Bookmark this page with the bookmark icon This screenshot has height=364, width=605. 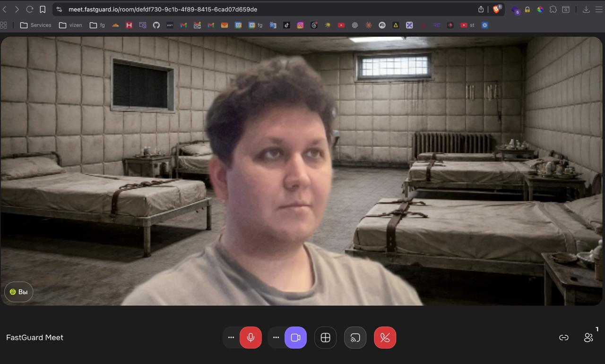tap(43, 9)
